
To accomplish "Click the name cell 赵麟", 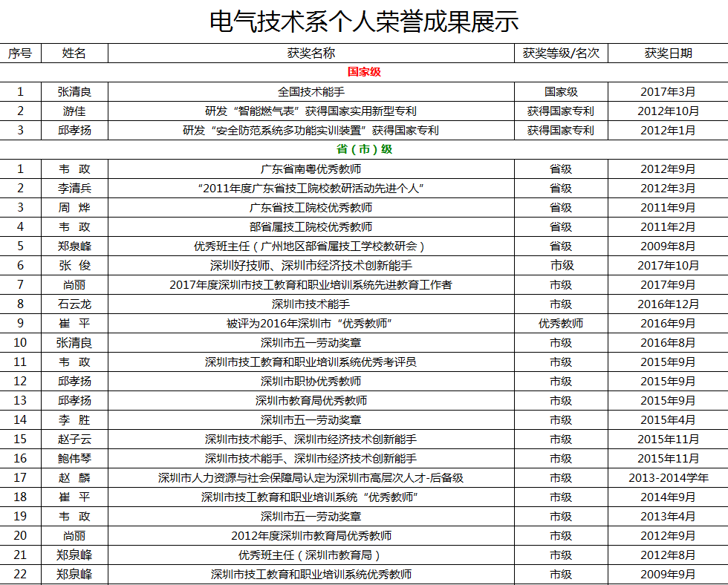I will (74, 478).
